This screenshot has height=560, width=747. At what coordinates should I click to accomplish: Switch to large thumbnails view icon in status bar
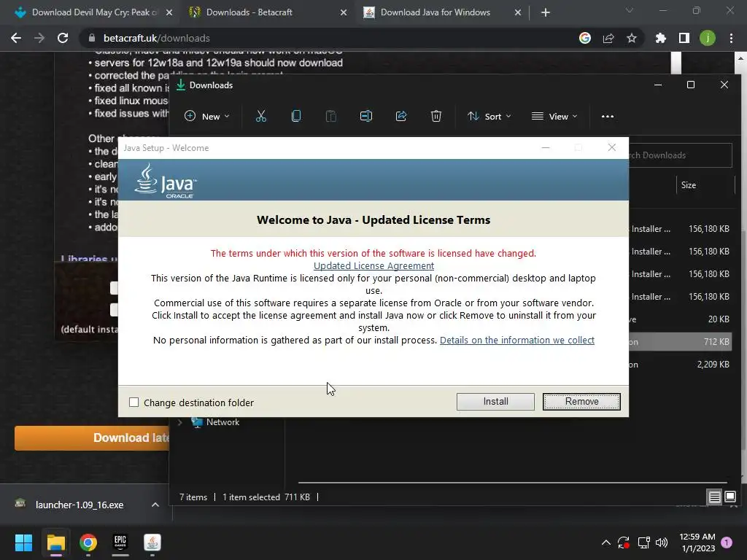tap(729, 497)
